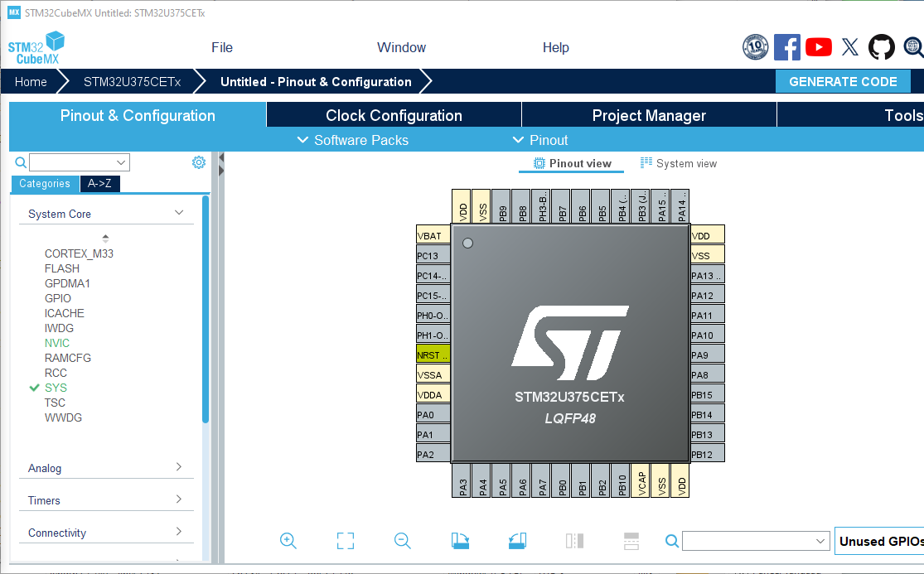Expand the Pinout dropdown menu
Screen dimensions: 924x574
click(539, 140)
